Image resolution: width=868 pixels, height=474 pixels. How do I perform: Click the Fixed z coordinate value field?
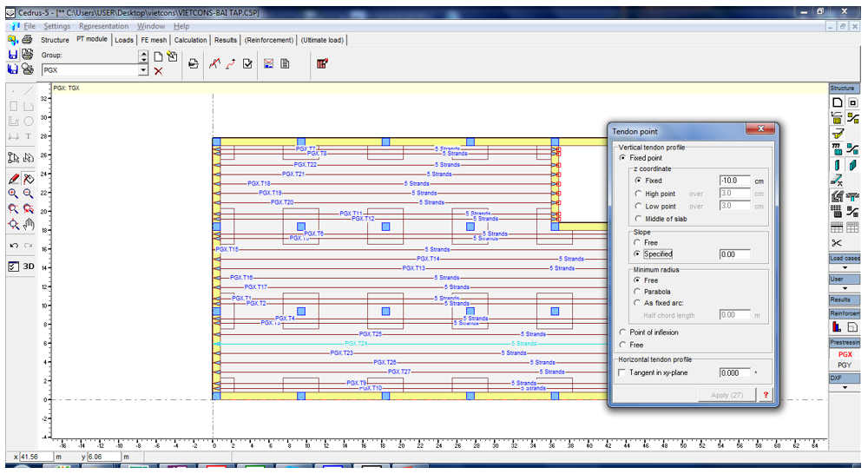734,181
